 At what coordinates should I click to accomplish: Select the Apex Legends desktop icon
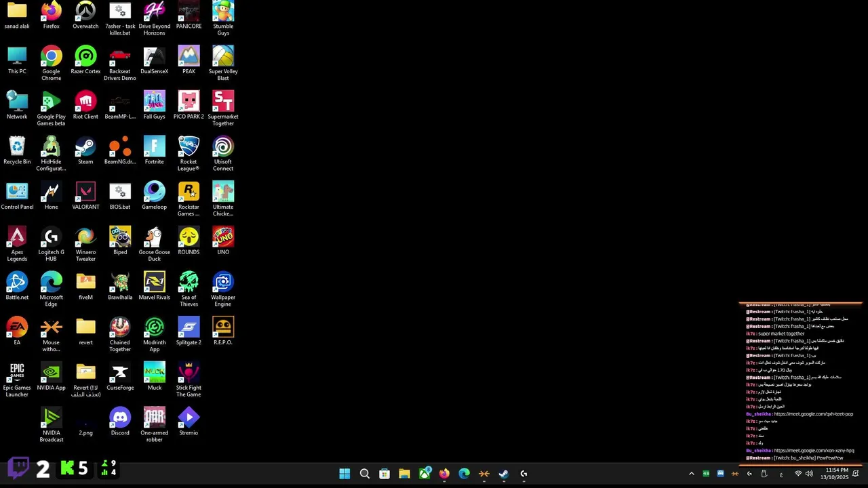[x=17, y=244]
